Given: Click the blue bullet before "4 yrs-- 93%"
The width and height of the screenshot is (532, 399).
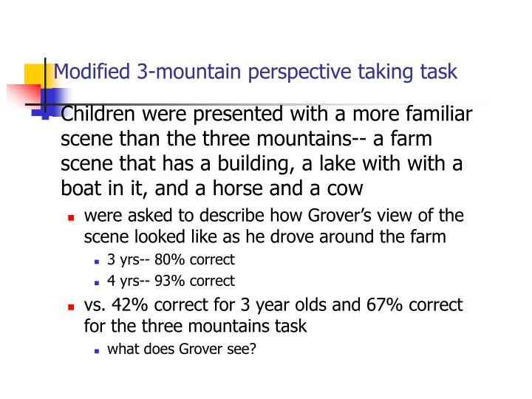Looking at the screenshot, I should tap(97, 282).
